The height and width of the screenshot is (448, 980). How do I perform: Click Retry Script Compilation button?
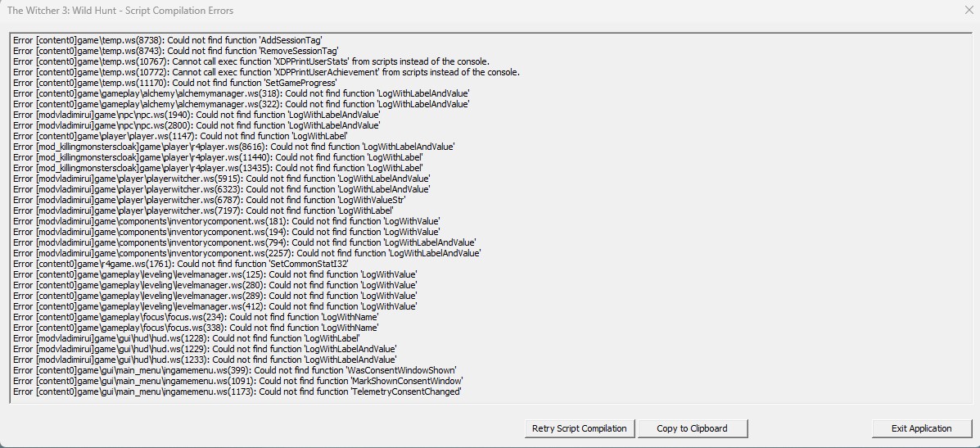[580, 428]
